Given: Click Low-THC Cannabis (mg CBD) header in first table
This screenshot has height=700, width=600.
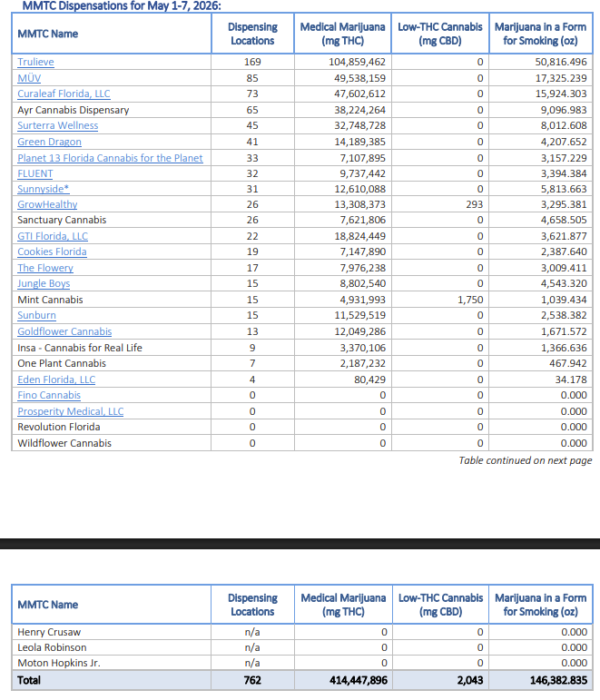Looking at the screenshot, I should pos(440,34).
